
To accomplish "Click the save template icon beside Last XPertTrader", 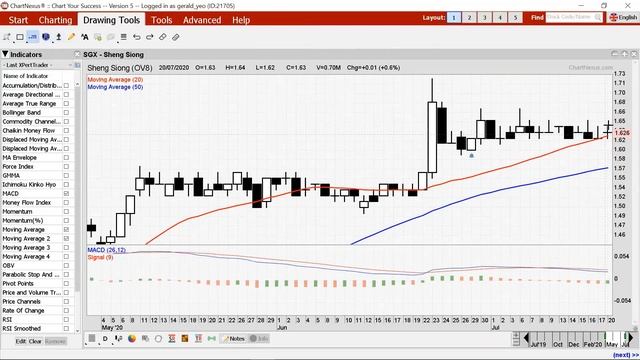I will coord(77,65).
